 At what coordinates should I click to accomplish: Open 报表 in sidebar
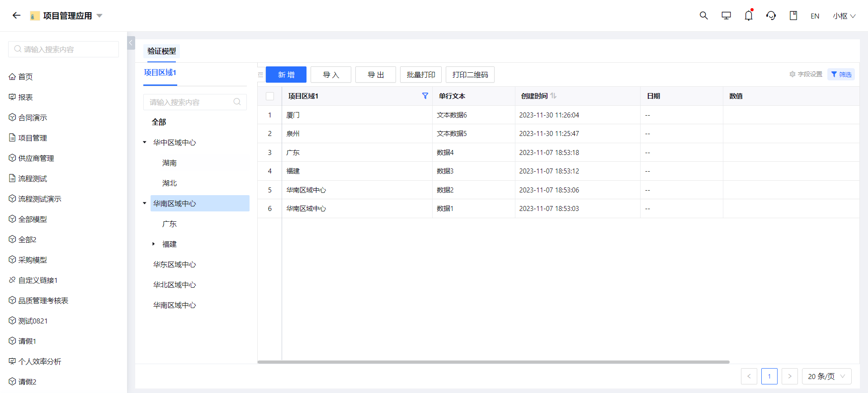coord(25,97)
